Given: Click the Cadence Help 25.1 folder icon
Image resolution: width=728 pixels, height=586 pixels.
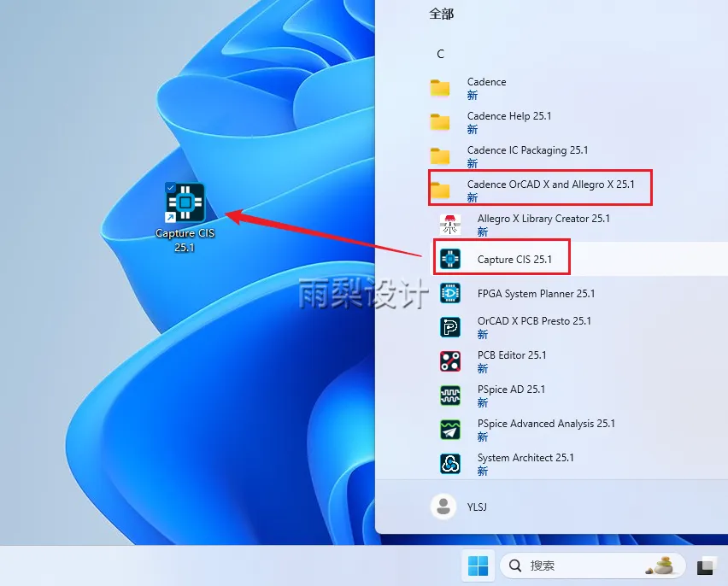Looking at the screenshot, I should pyautogui.click(x=440, y=122).
